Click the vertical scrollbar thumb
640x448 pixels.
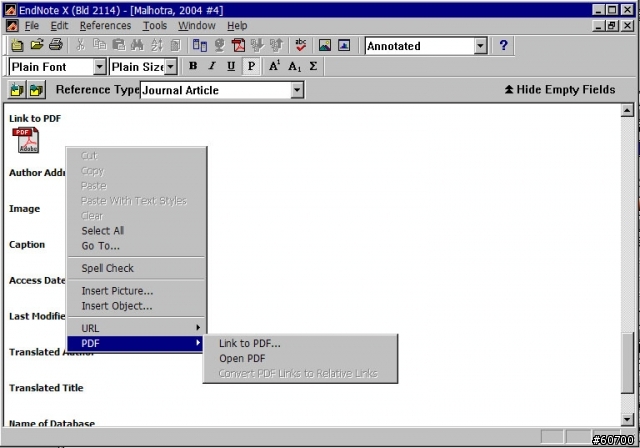(x=627, y=363)
